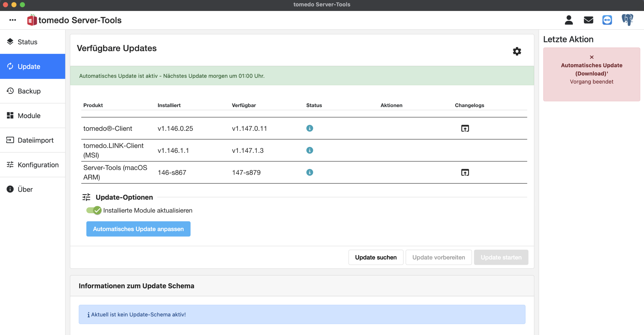Viewport: 644px width, 335px height.
Task: Click the Update suchen button
Action: coord(376,257)
